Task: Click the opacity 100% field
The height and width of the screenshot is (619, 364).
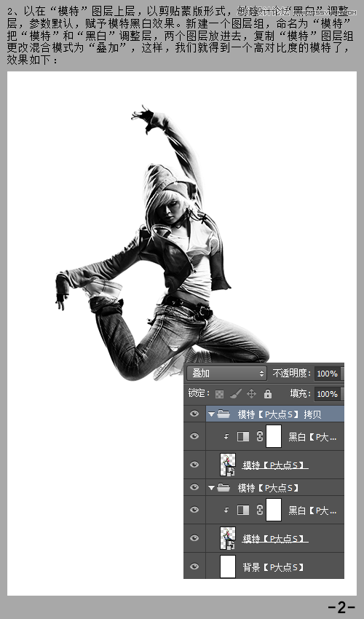Action: (x=328, y=374)
